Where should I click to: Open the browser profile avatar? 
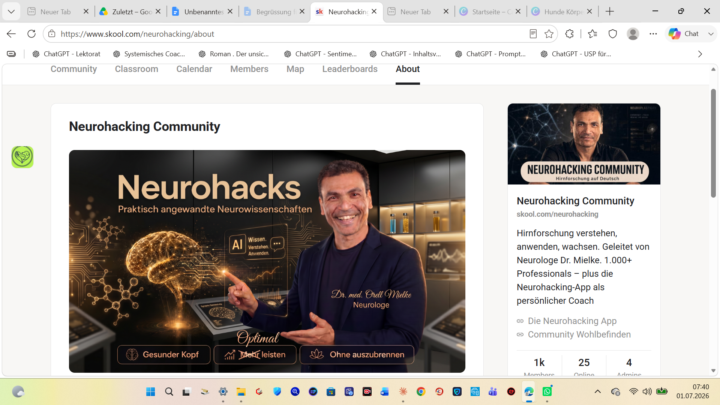click(x=633, y=34)
